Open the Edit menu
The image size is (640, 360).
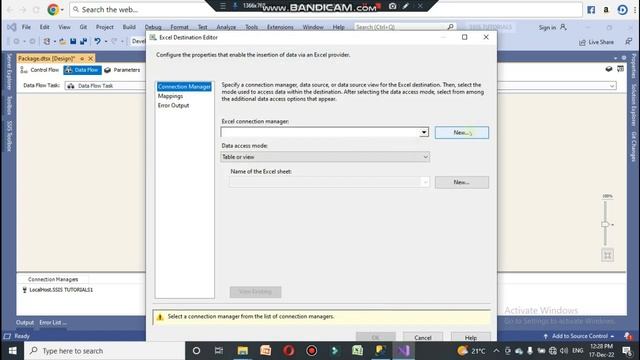(x=44, y=27)
